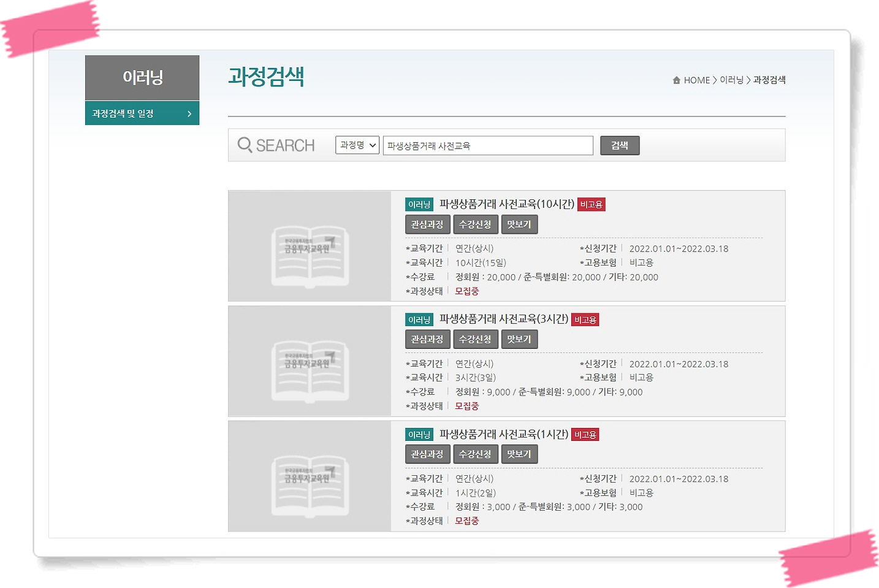
Task: Click the search text field with 파생상품거래 사전교육
Action: (488, 145)
